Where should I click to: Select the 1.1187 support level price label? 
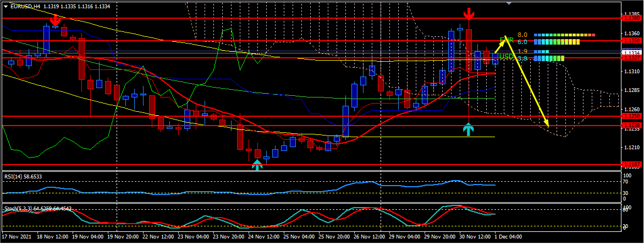click(x=631, y=164)
